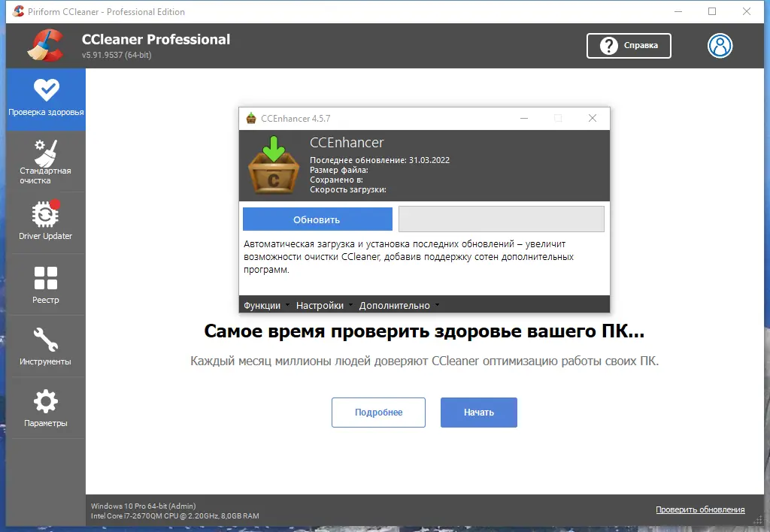The image size is (770, 532).
Task: Click the CCEnhancer crate logo image
Action: point(274,165)
